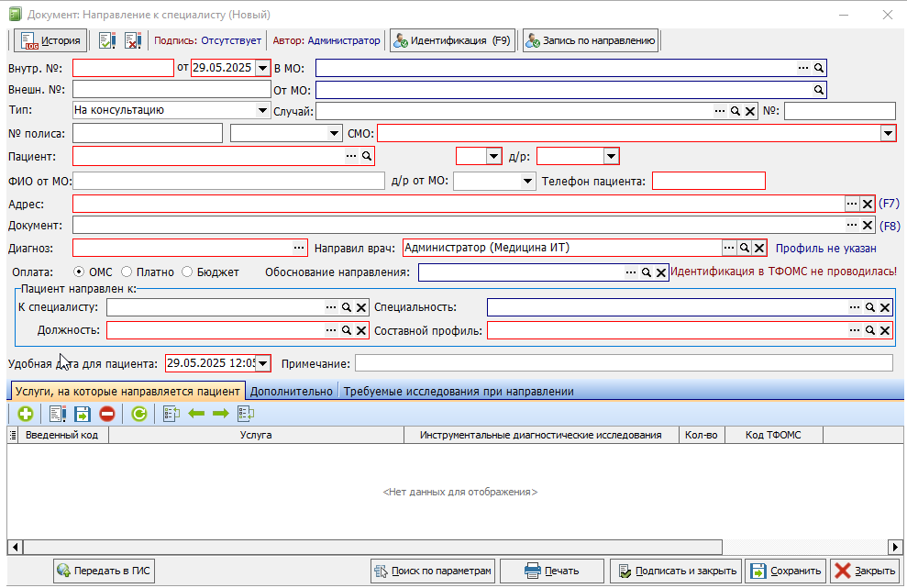Open the Удобная дата dropdown
Image resolution: width=907 pixels, height=588 pixels.
262,363
